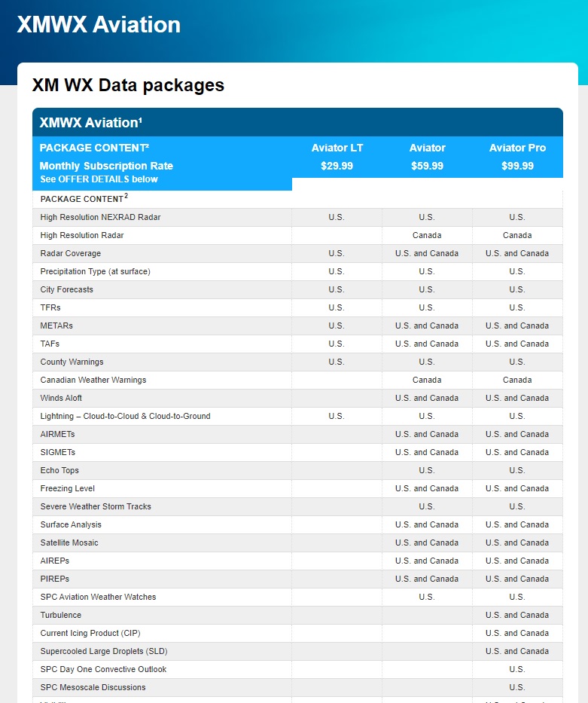Select the Turbulence row label
This screenshot has width=588, height=703.
tap(61, 615)
